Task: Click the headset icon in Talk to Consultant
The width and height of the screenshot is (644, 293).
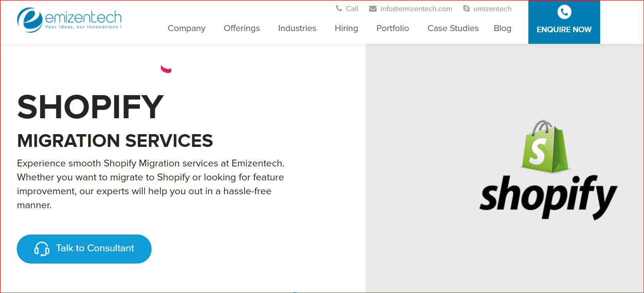Action: coord(42,249)
